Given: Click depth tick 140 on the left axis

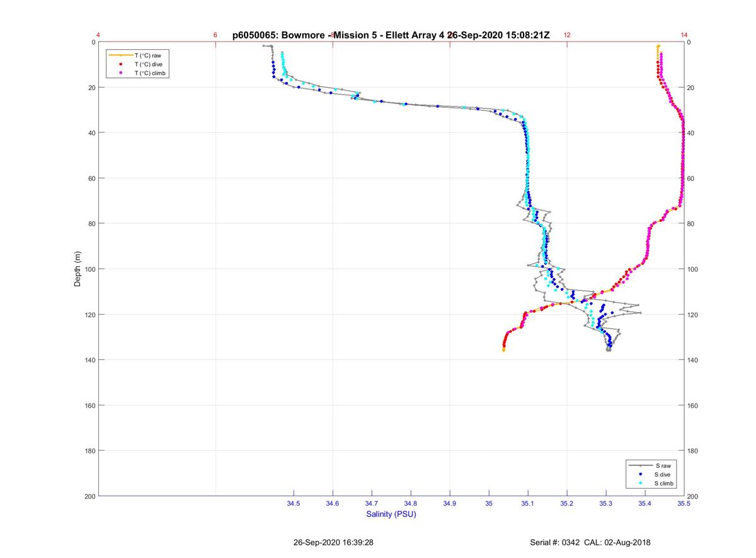Looking at the screenshot, I should pyautogui.click(x=89, y=360).
